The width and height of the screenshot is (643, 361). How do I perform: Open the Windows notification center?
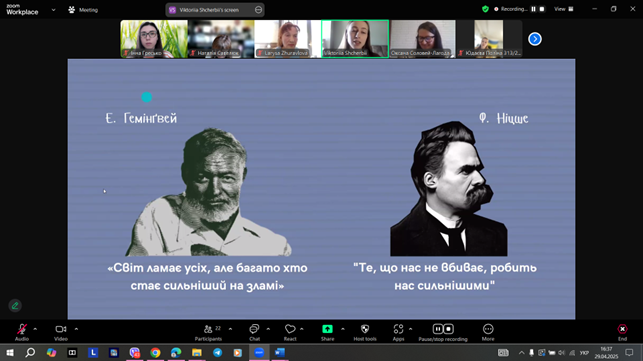click(x=629, y=352)
